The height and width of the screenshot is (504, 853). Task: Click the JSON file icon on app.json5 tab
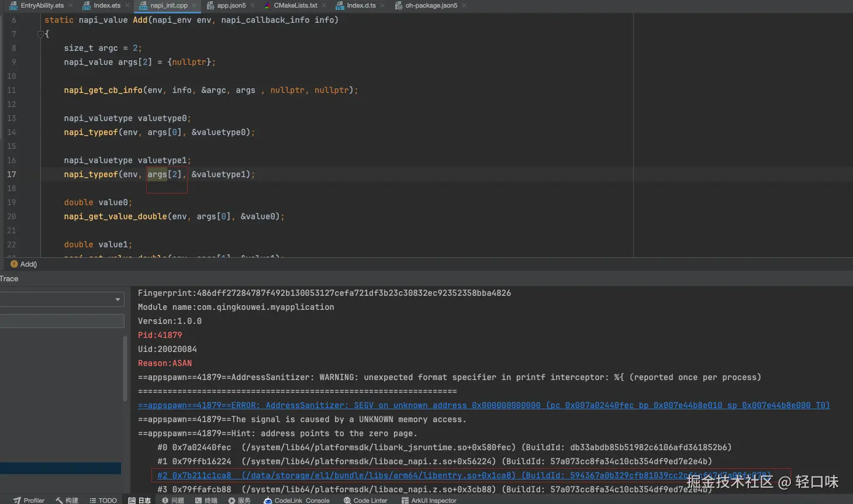click(x=210, y=5)
